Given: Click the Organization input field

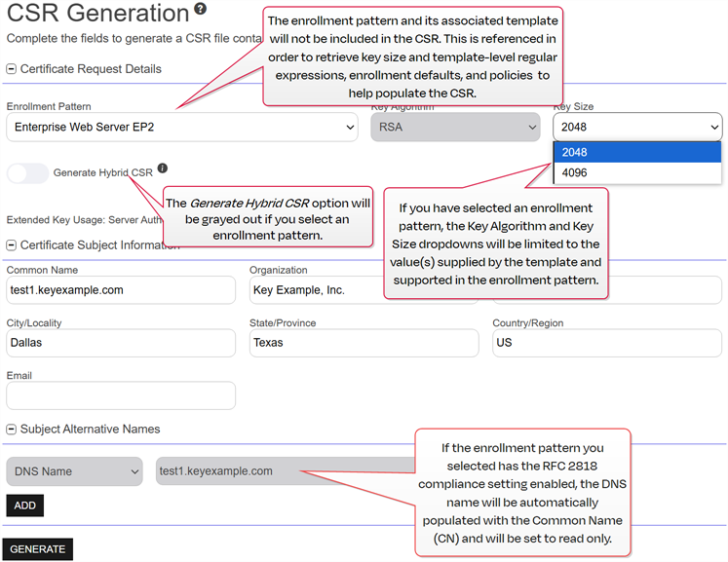Looking at the screenshot, I should 314,289.
